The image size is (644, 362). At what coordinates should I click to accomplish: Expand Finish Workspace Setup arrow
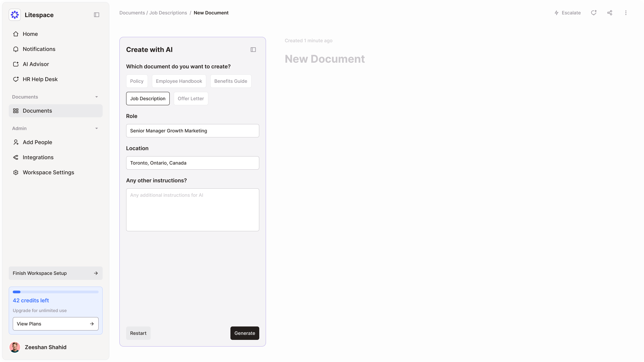click(x=96, y=273)
